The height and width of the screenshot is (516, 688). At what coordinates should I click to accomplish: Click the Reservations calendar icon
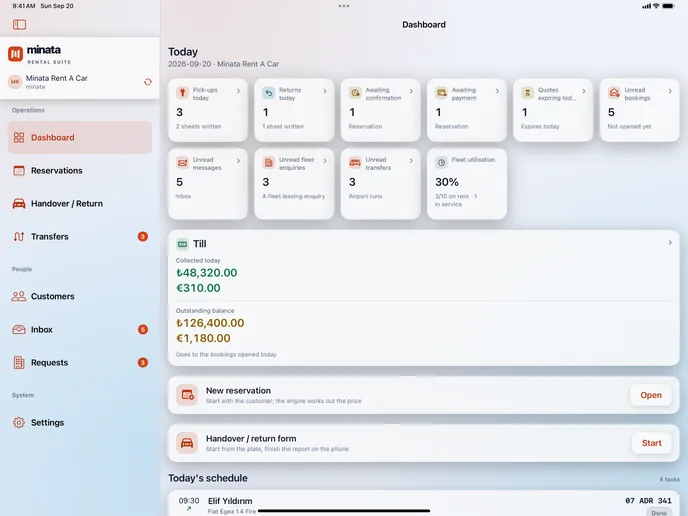(x=19, y=171)
